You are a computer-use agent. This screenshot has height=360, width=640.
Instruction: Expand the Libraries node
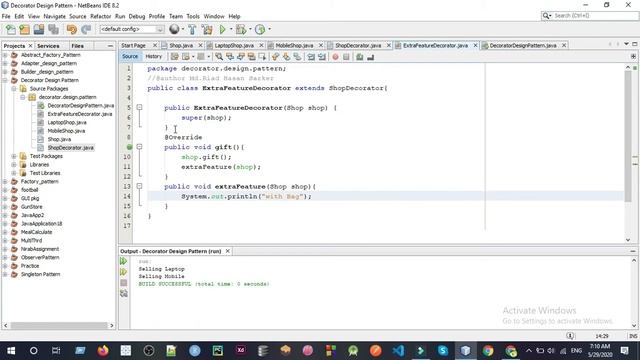14,164
